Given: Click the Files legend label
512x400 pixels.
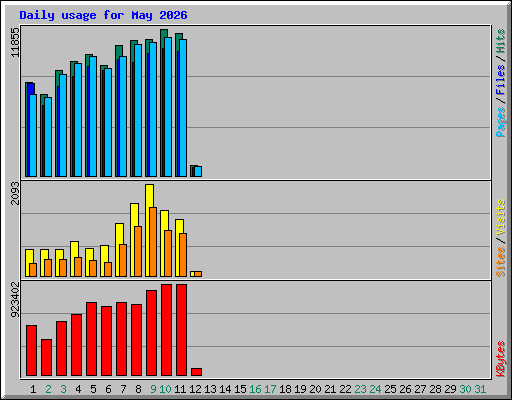Looking at the screenshot, I should tap(501, 79).
